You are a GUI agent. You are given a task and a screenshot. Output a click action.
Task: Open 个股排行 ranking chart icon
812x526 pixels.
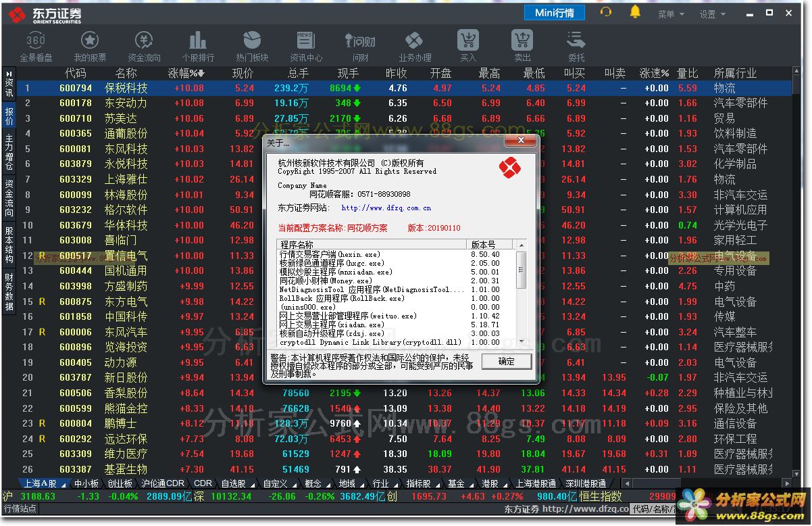point(198,39)
